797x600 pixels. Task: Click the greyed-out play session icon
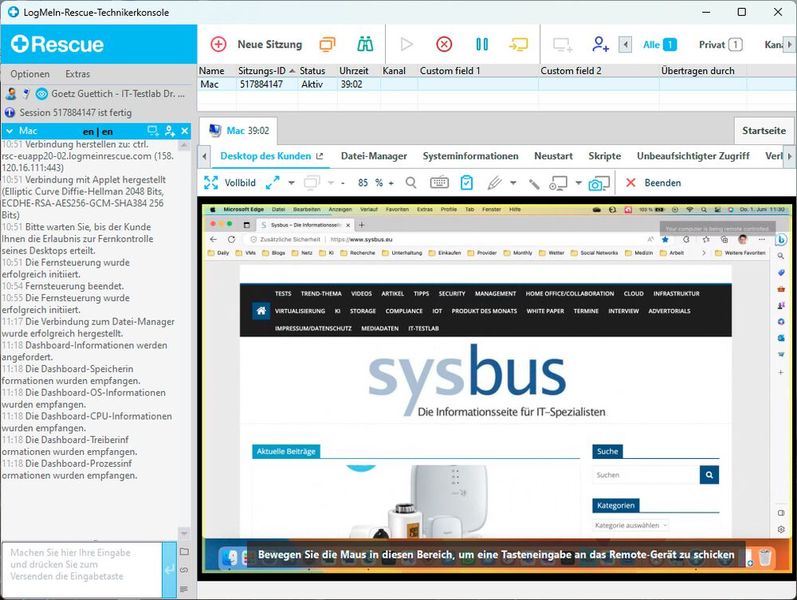[x=407, y=44]
